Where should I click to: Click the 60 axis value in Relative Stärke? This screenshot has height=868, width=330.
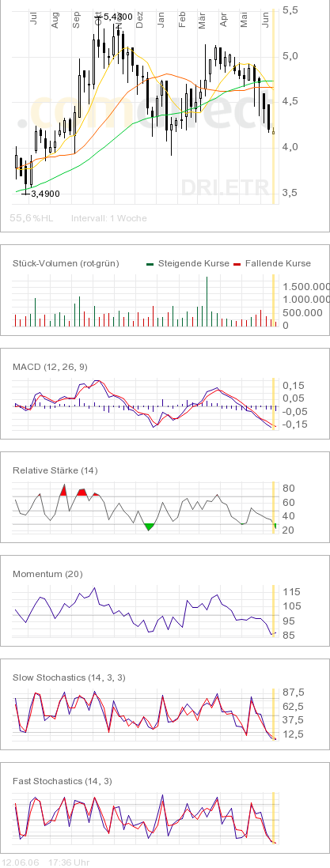(x=288, y=502)
